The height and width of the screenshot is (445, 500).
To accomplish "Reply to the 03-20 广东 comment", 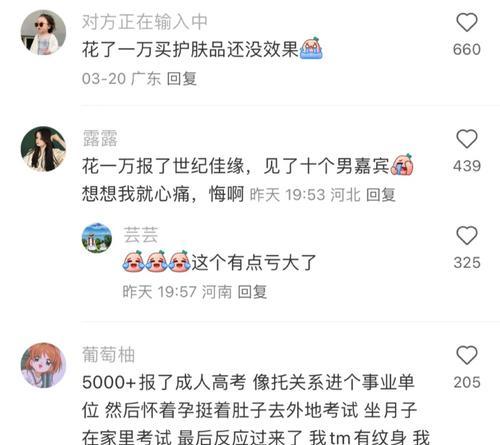I will coord(181,79).
